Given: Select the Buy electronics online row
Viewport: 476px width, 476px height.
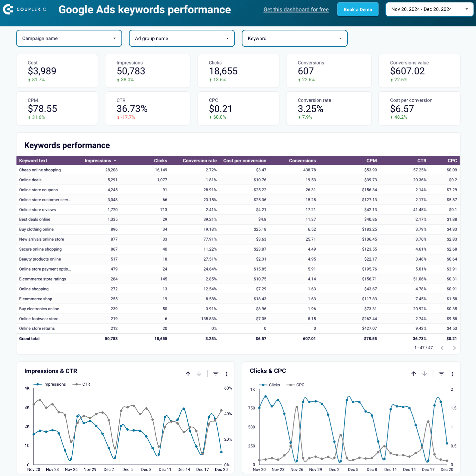Looking at the screenshot, I should tap(238, 309).
